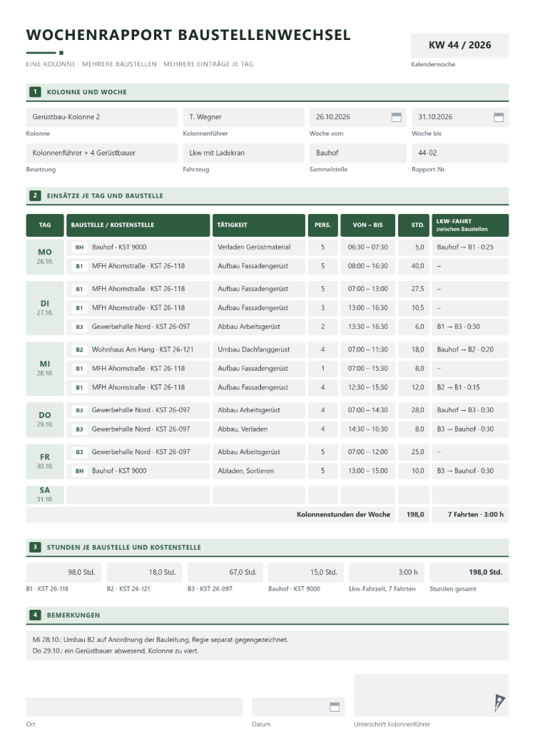
Task: Edit Fahrzeug field Lkw mit Ladekran
Action: point(243,153)
